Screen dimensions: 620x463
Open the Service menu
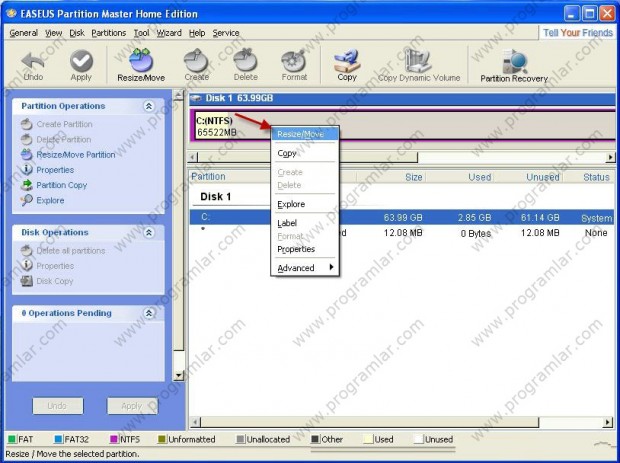coord(226,33)
